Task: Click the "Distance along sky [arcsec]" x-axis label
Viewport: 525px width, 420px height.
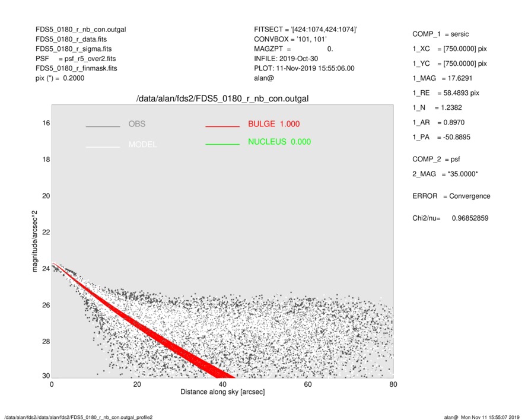Action: (222, 392)
